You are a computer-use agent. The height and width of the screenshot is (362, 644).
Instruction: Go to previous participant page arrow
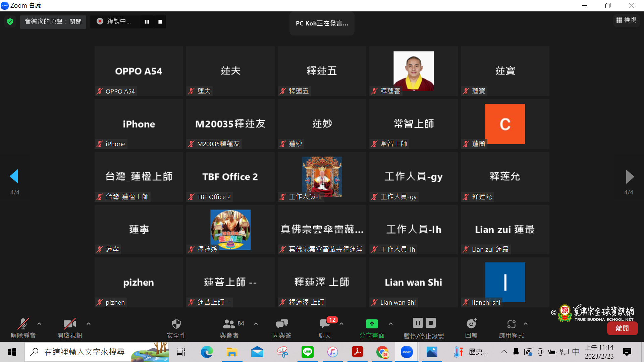tap(14, 176)
